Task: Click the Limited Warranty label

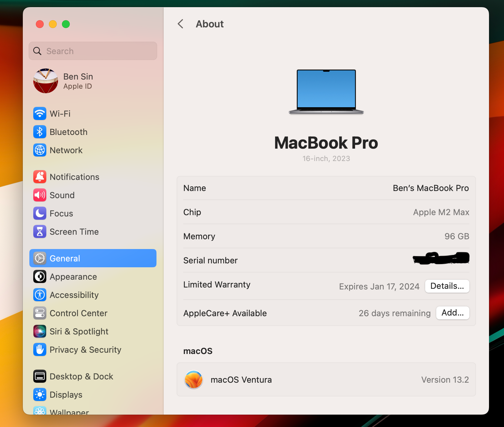Action: 217,285
